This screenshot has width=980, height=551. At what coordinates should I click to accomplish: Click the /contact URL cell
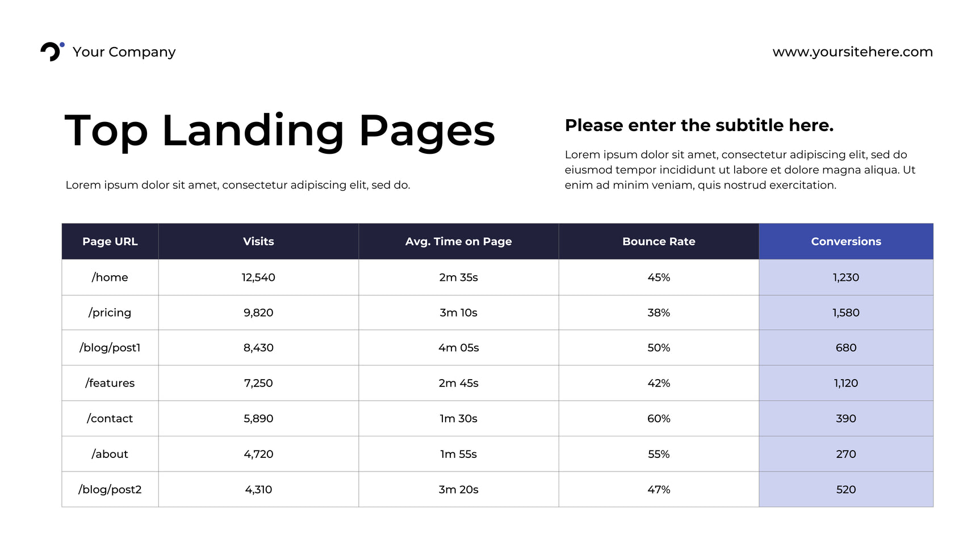(110, 419)
